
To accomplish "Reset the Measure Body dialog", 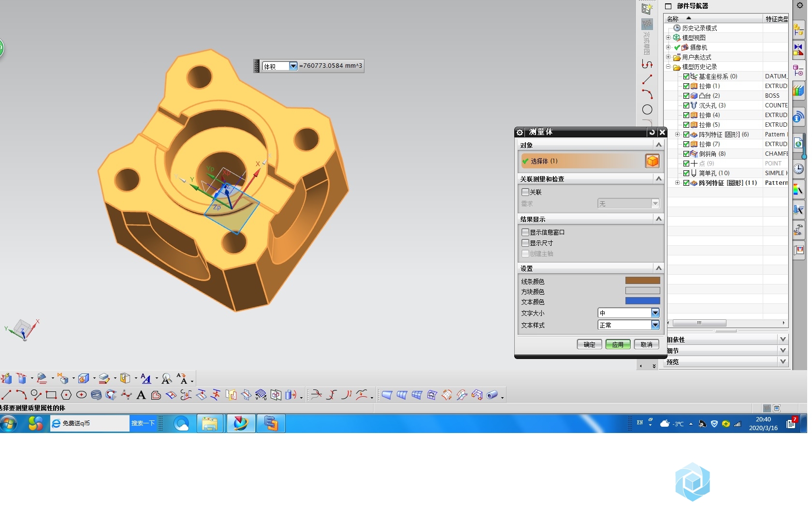I will 652,132.
